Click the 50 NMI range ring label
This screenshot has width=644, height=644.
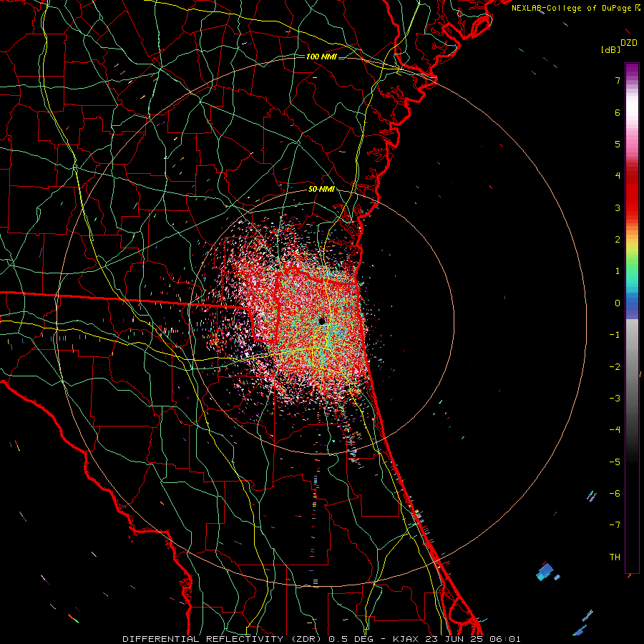point(321,190)
